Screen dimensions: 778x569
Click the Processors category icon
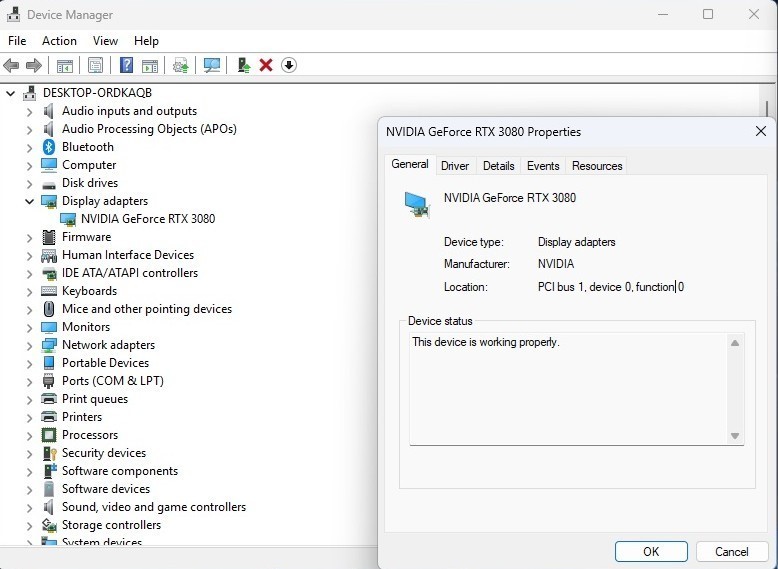49,435
